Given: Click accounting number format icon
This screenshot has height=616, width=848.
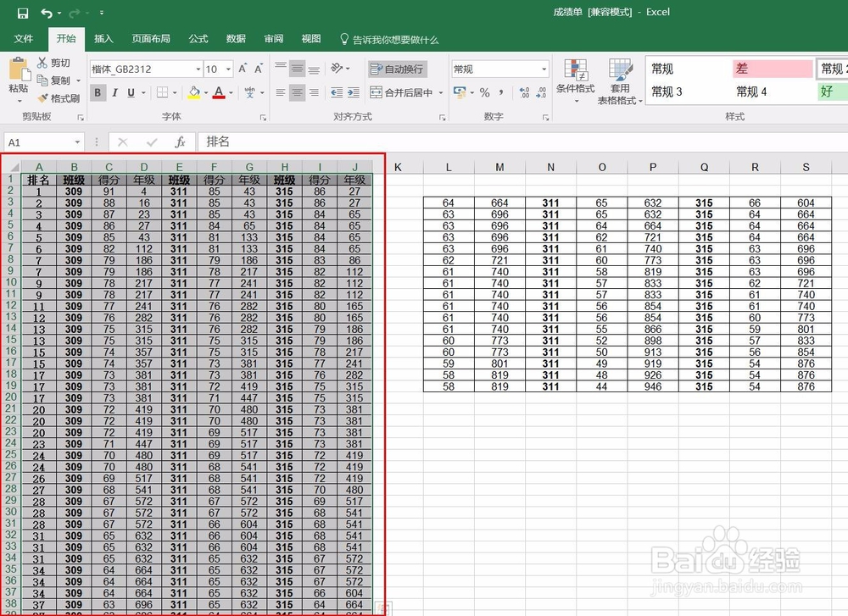Looking at the screenshot, I should coord(460,92).
